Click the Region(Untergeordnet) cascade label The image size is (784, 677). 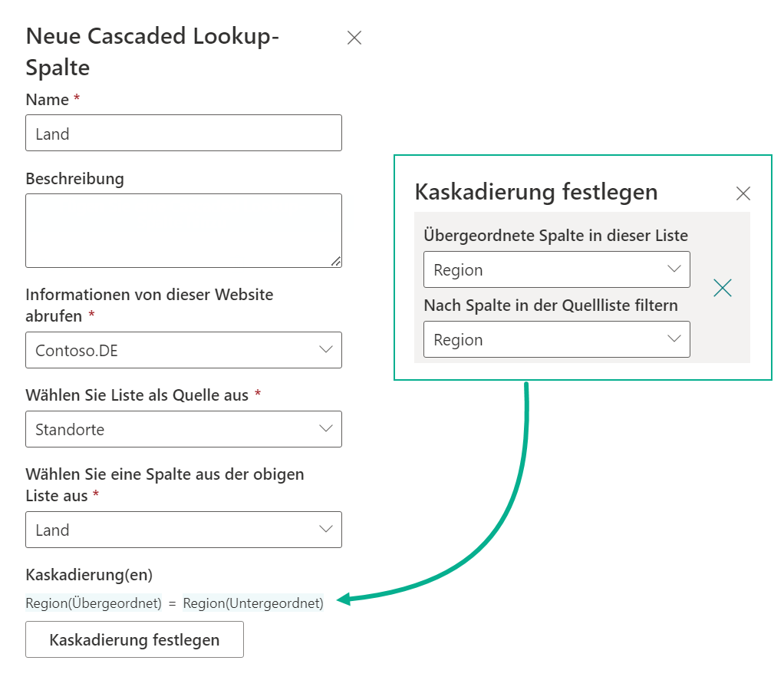tap(253, 603)
